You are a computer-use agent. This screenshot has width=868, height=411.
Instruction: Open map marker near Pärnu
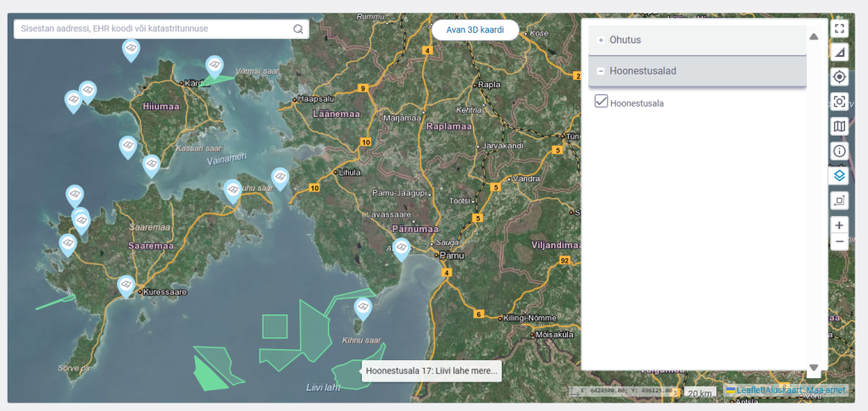tap(401, 249)
